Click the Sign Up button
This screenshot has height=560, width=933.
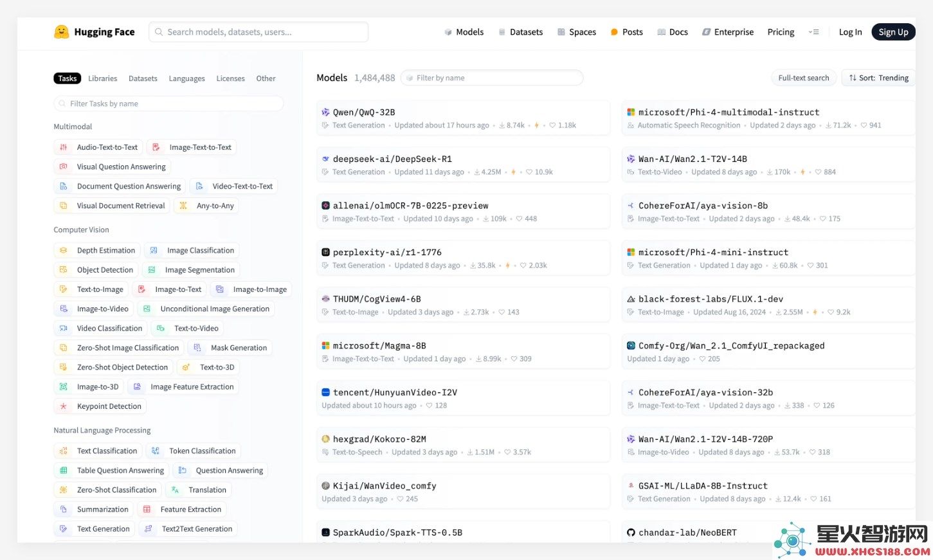point(893,32)
